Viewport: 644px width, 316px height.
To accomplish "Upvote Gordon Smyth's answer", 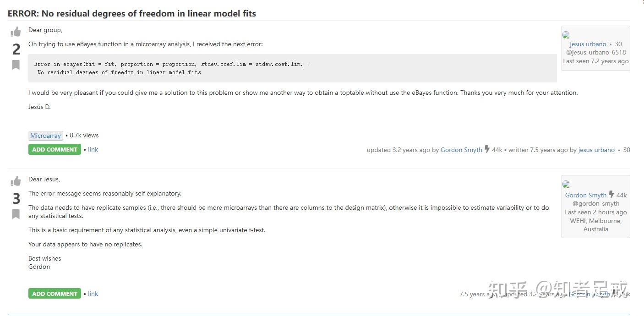I will (x=16, y=181).
